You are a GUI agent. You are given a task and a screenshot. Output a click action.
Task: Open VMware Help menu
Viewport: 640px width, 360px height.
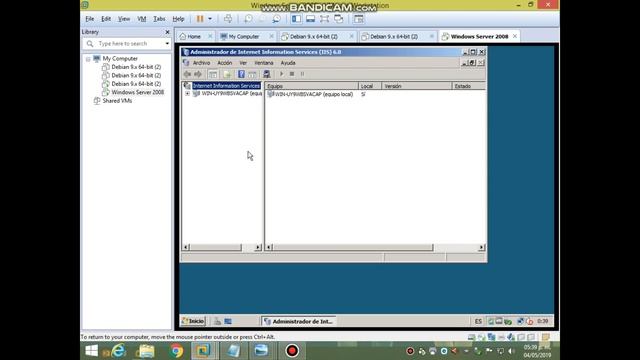[x=178, y=19]
